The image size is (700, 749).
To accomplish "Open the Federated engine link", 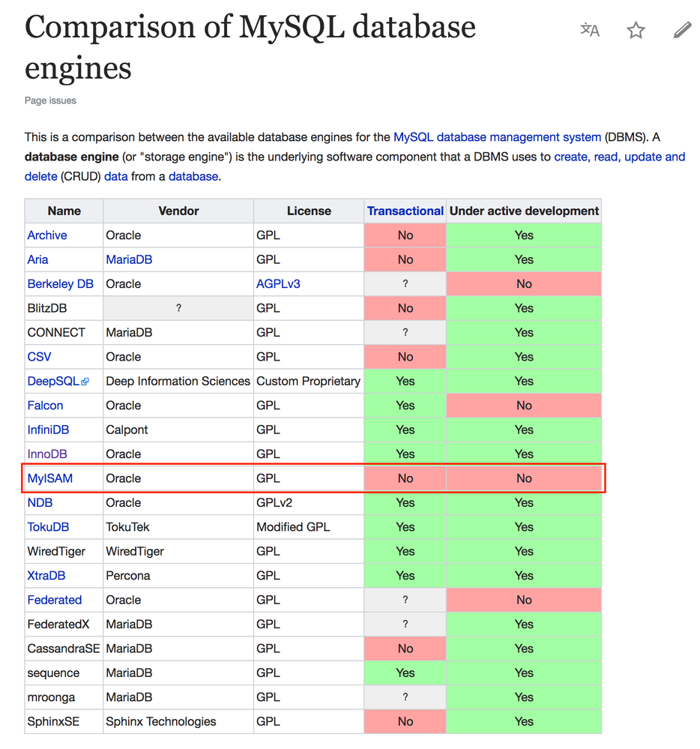I will (55, 600).
